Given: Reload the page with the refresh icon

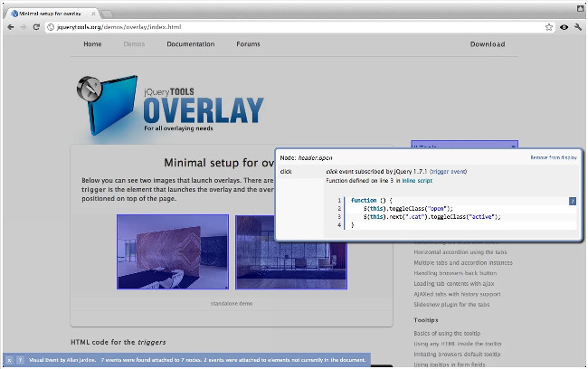Looking at the screenshot, I should pyautogui.click(x=36, y=27).
